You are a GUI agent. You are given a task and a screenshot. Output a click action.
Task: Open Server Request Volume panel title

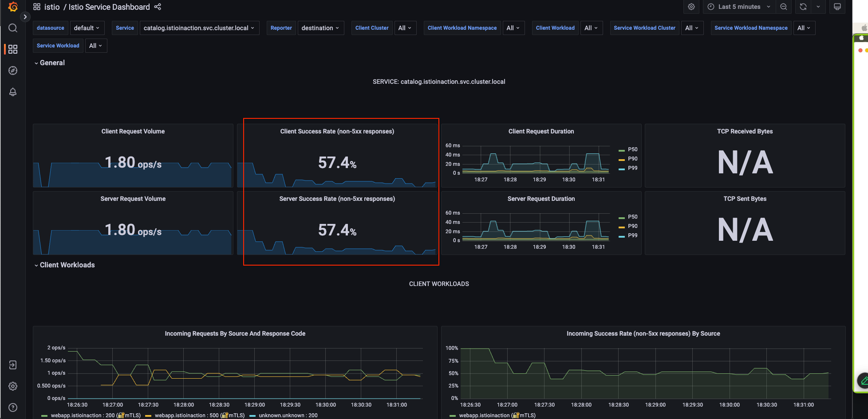coord(133,199)
